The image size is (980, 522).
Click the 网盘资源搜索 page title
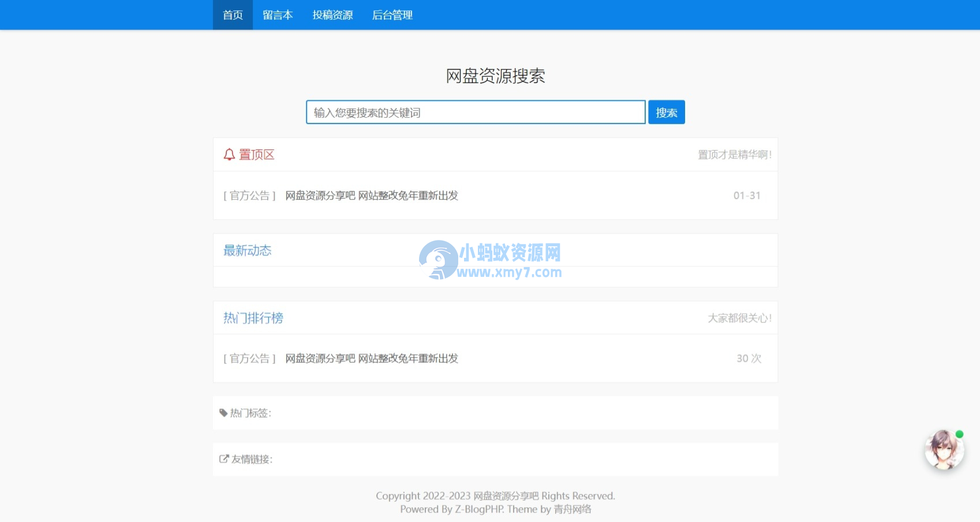(495, 76)
